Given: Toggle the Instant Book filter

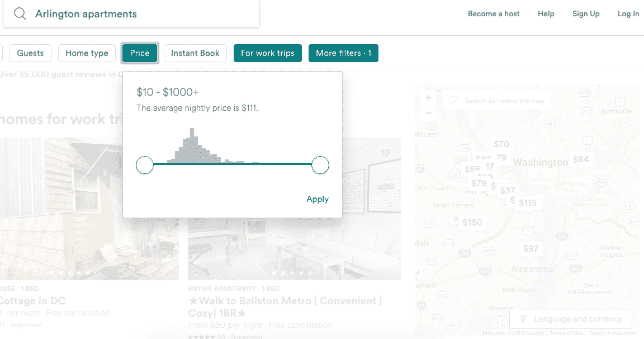Looking at the screenshot, I should 195,53.
